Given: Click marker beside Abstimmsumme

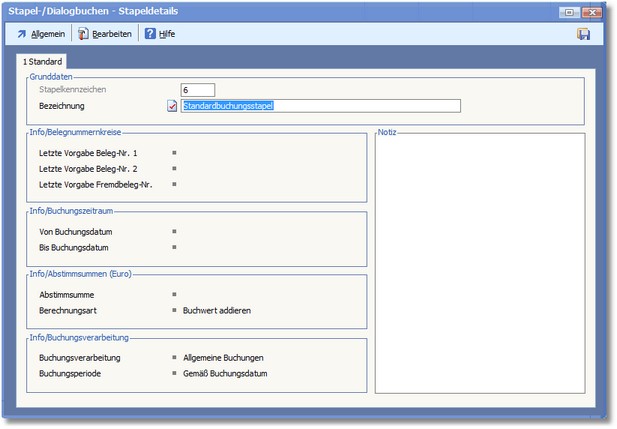Looking at the screenshot, I should [x=174, y=294].
